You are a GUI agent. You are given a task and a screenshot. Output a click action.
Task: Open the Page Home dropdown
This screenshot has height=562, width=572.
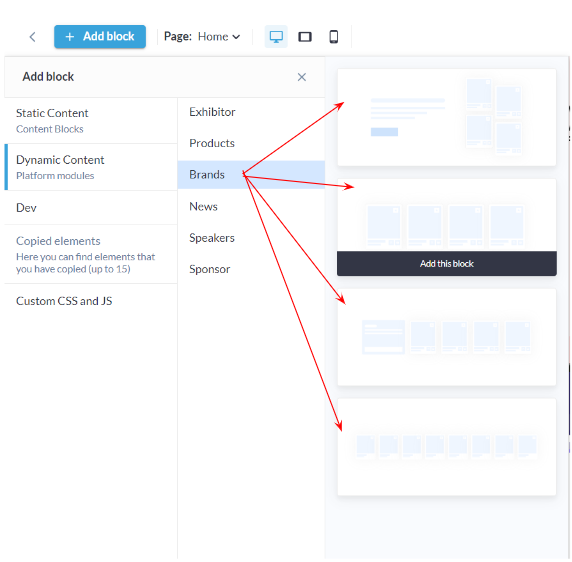202,36
